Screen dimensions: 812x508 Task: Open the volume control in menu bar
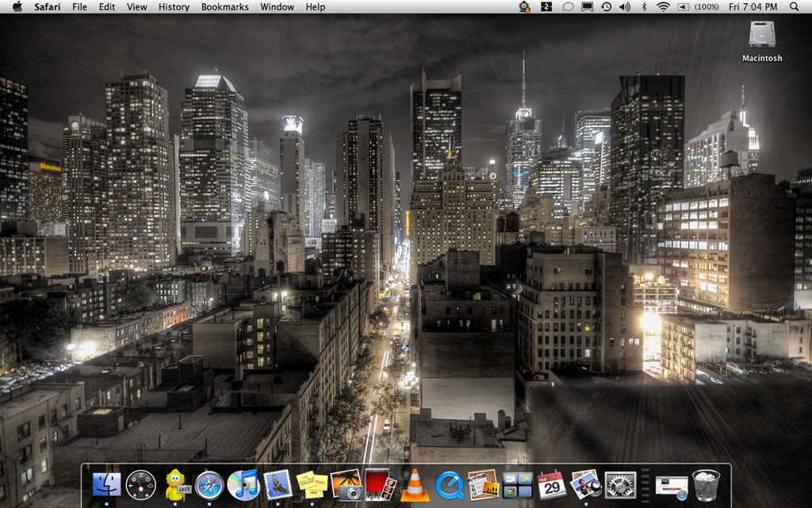[x=625, y=6]
